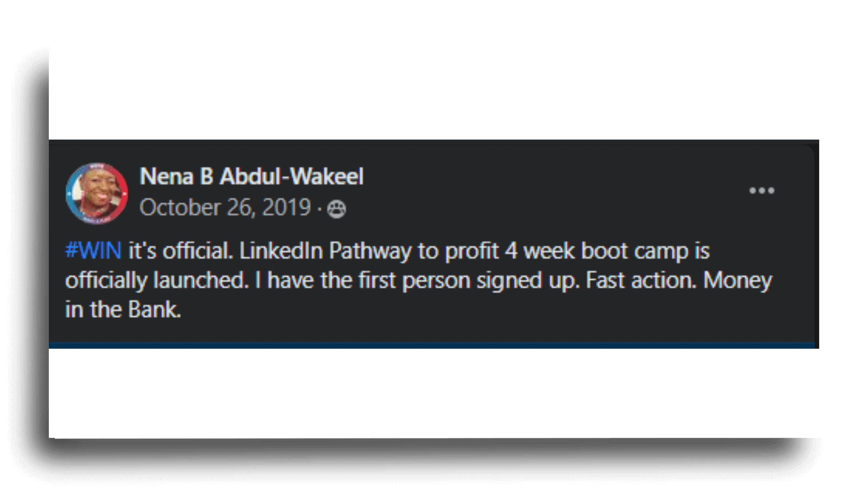Click the audience privacy group icon
The width and height of the screenshot is (868, 488).
click(336, 209)
